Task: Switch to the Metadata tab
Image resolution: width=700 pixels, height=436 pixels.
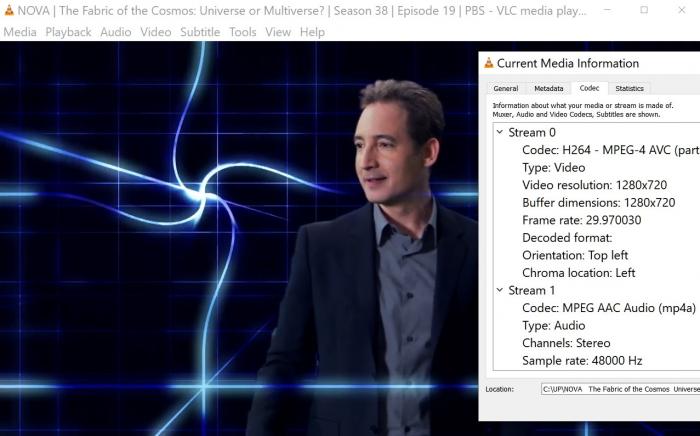Action: coord(549,88)
